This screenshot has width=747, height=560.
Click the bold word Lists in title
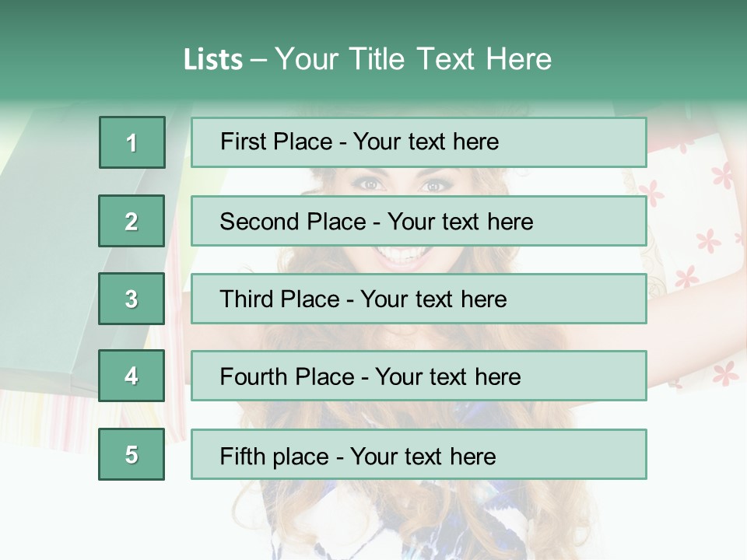pyautogui.click(x=213, y=60)
